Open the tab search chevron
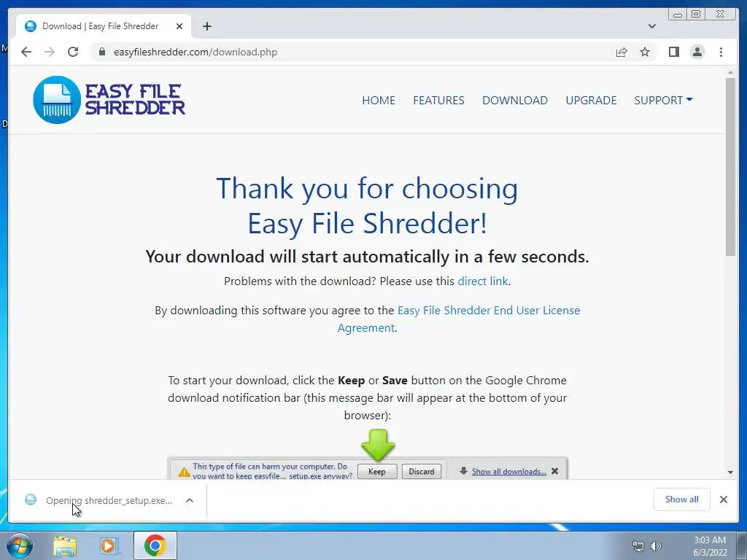The image size is (747, 560). click(x=652, y=26)
